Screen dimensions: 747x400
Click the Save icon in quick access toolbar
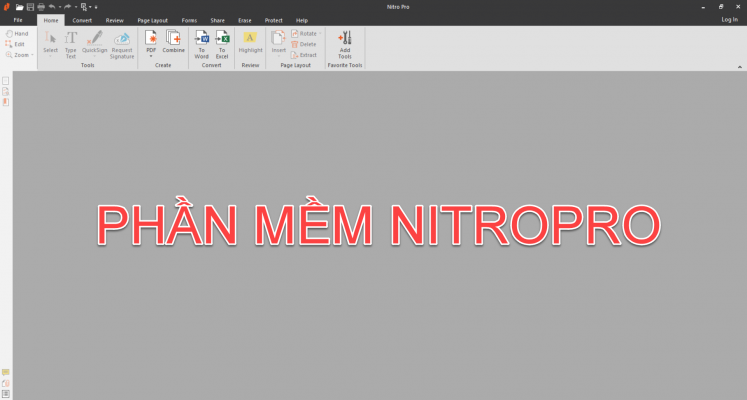[29, 6]
